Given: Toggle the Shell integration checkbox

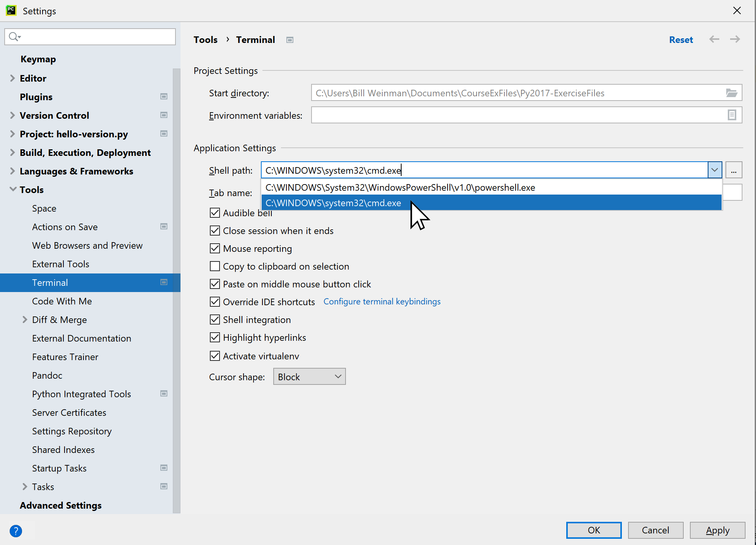Looking at the screenshot, I should click(x=215, y=319).
